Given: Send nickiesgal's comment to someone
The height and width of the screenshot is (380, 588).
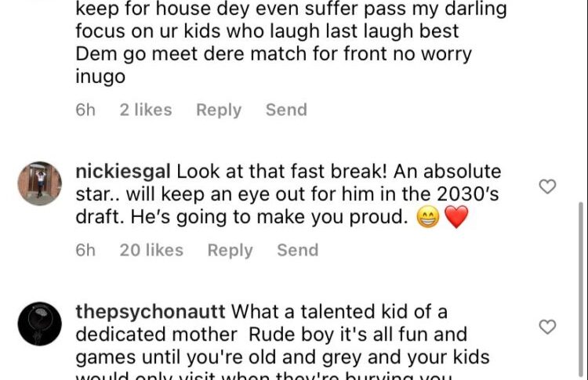Looking at the screenshot, I should pos(297,250).
